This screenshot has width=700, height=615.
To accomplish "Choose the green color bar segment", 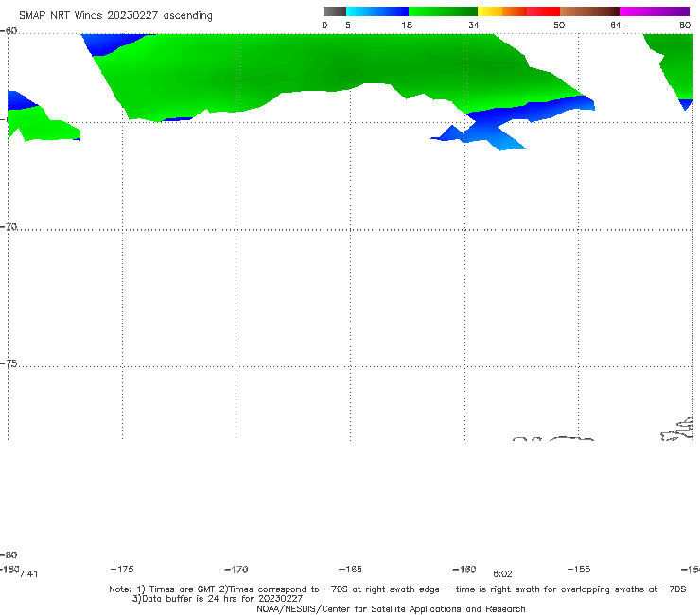I will pos(443,11).
